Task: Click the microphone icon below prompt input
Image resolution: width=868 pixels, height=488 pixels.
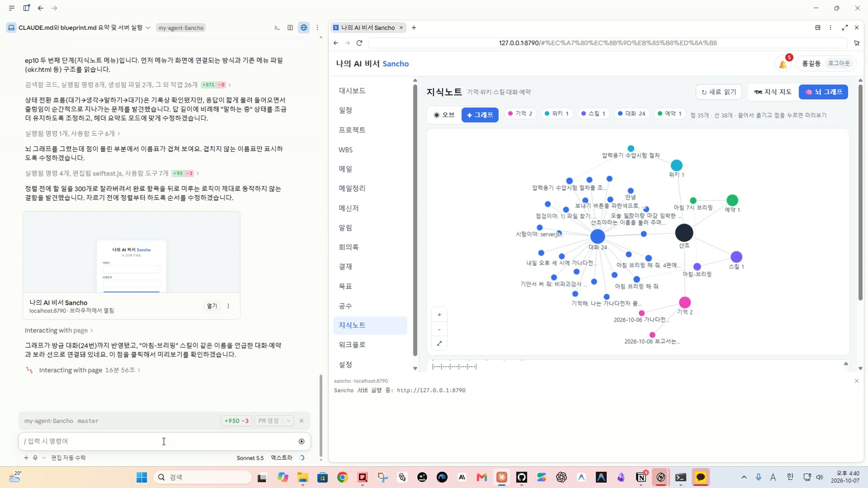Action: coord(35,458)
